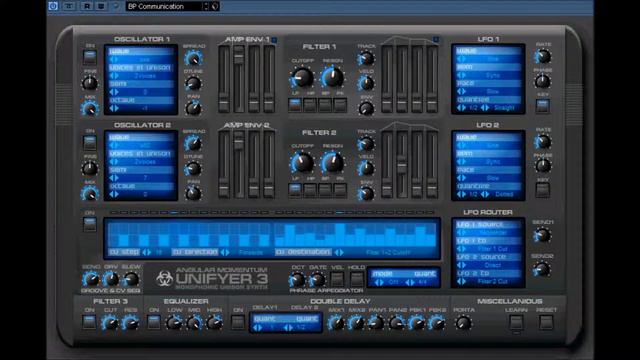Click the LFO 1 RATE knob
This screenshot has width=640, height=360.
tap(543, 57)
